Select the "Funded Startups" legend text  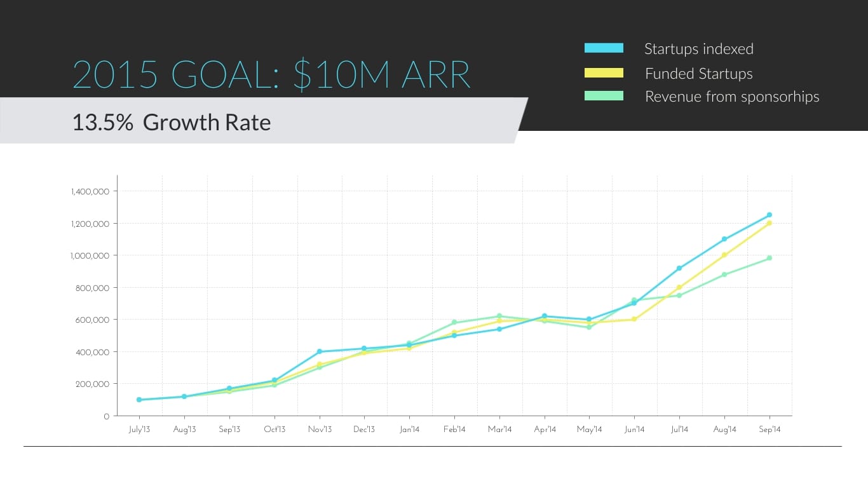pyautogui.click(x=698, y=74)
